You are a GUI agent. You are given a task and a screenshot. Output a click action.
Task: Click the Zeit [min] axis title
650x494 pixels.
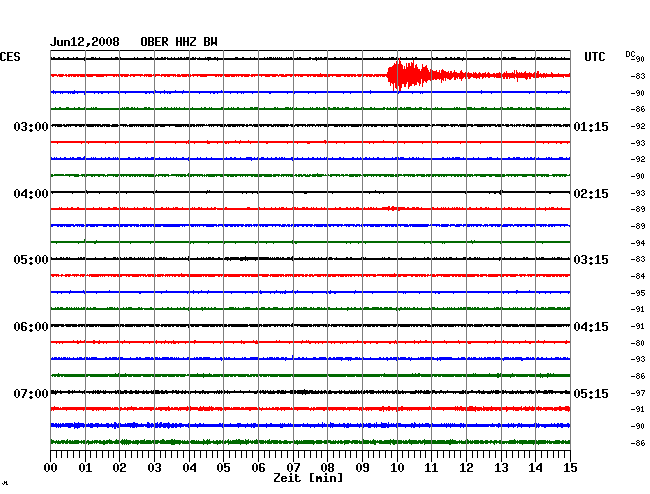[x=308, y=478]
